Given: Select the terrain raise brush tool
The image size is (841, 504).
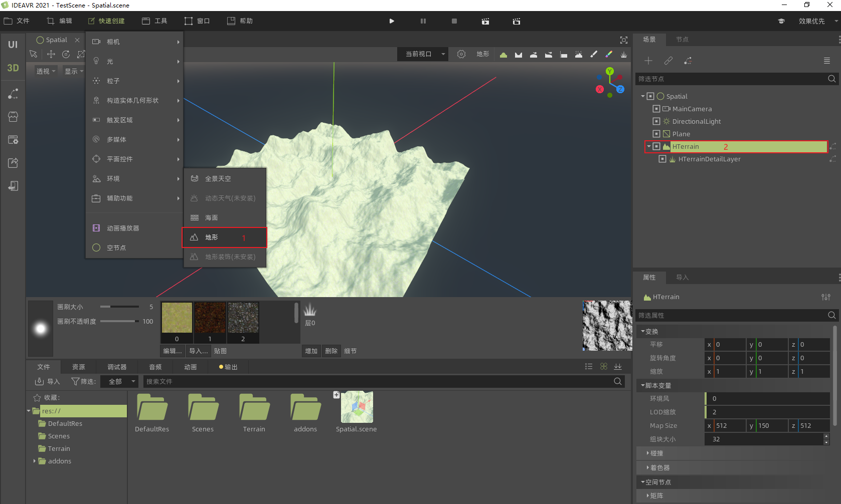Looking at the screenshot, I should click(503, 55).
